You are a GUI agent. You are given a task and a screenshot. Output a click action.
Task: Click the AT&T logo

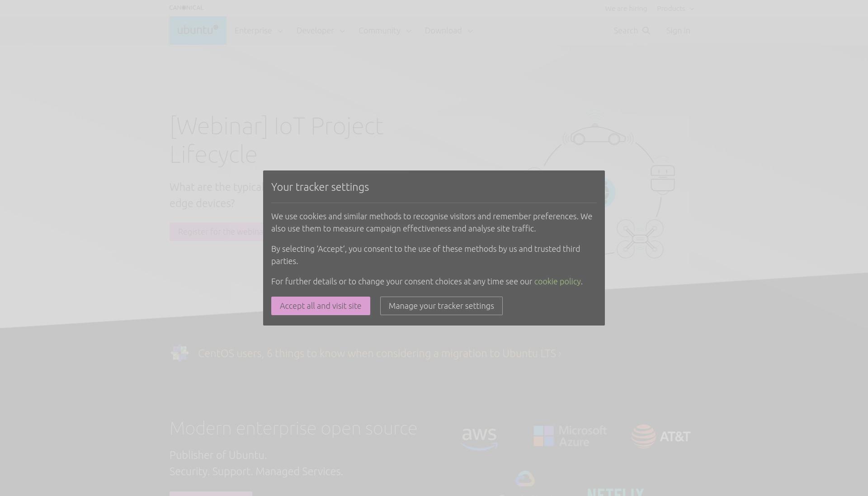click(x=661, y=436)
